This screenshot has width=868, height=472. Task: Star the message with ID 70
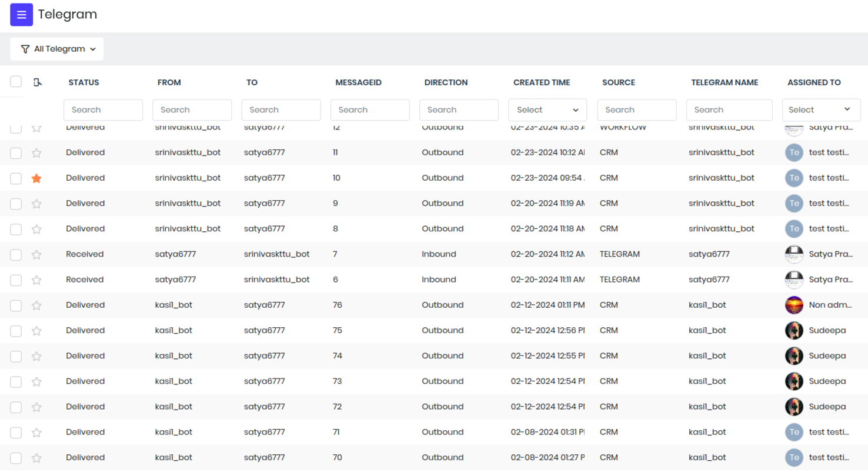[36, 458]
